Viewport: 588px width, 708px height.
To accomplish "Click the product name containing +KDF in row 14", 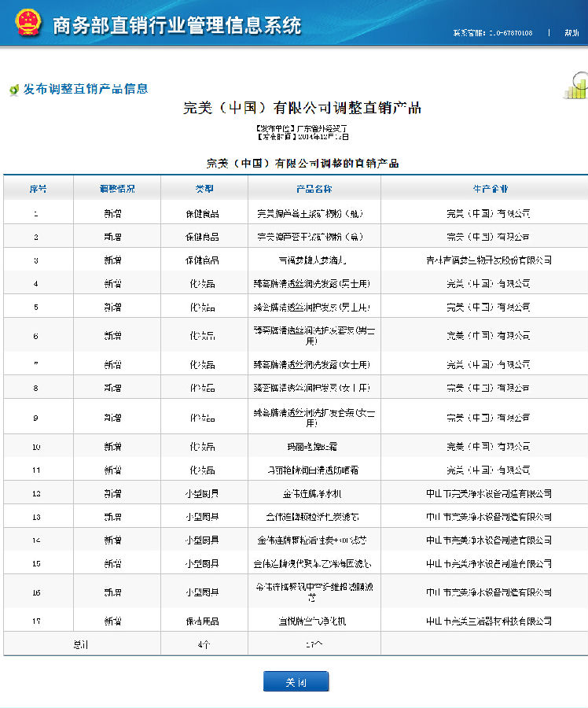I will coord(312,540).
